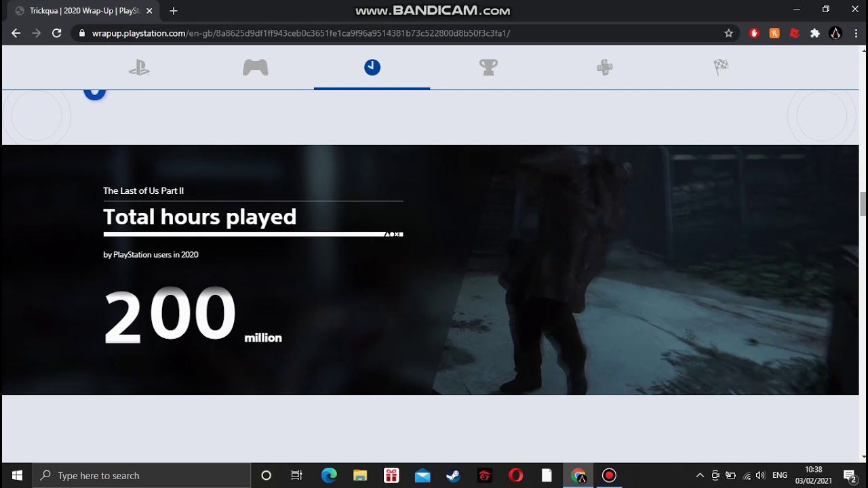The width and height of the screenshot is (868, 488).
Task: Open the PlayStation logo section tab
Action: coord(139,67)
